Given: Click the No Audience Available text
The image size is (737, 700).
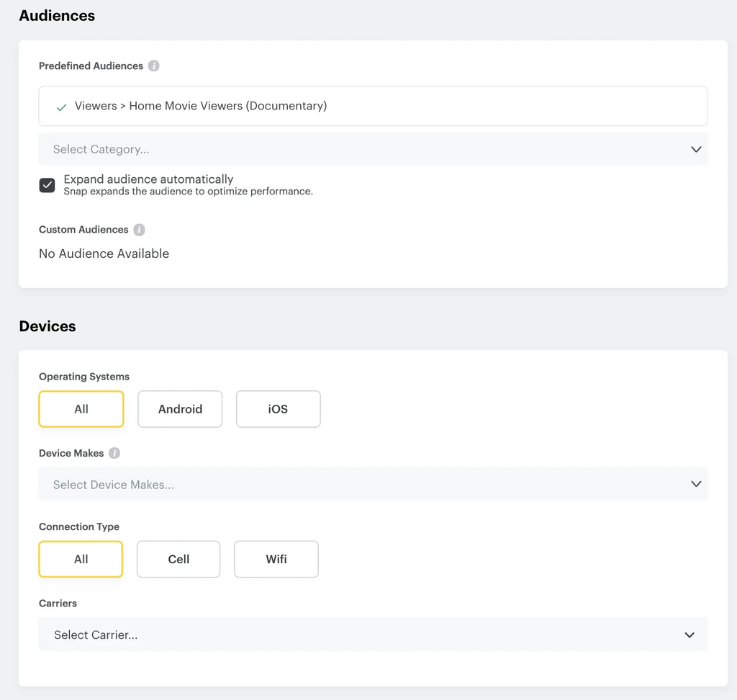Looking at the screenshot, I should (104, 253).
